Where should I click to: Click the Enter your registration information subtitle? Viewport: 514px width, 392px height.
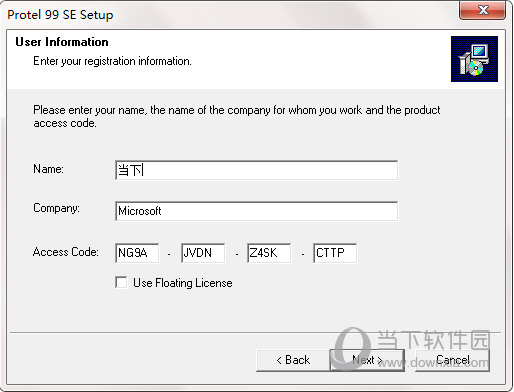click(112, 61)
